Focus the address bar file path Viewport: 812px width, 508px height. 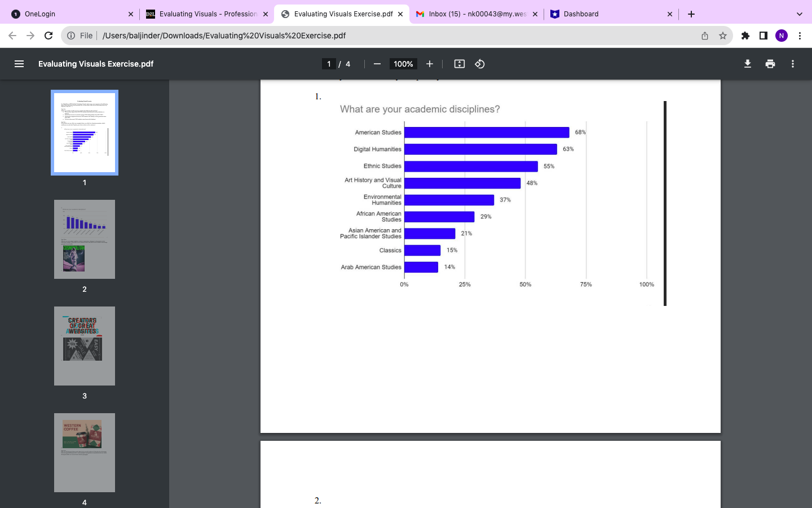coord(224,36)
